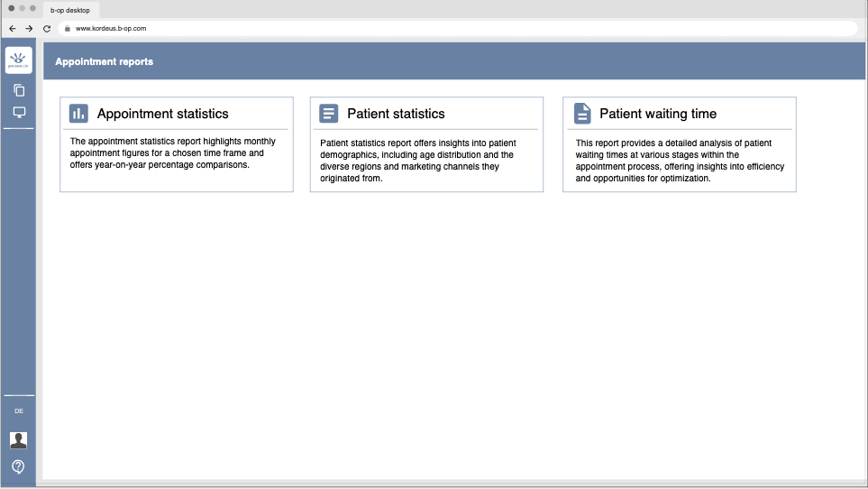Screen dimensions: 868x489
Task: Click the help question mark icon
Action: click(x=18, y=466)
